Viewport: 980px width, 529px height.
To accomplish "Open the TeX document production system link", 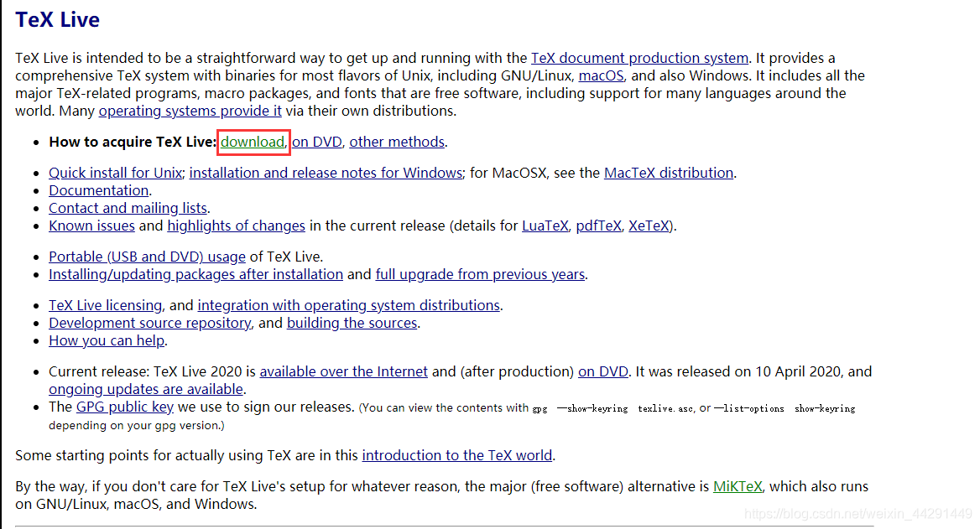I will 639,58.
